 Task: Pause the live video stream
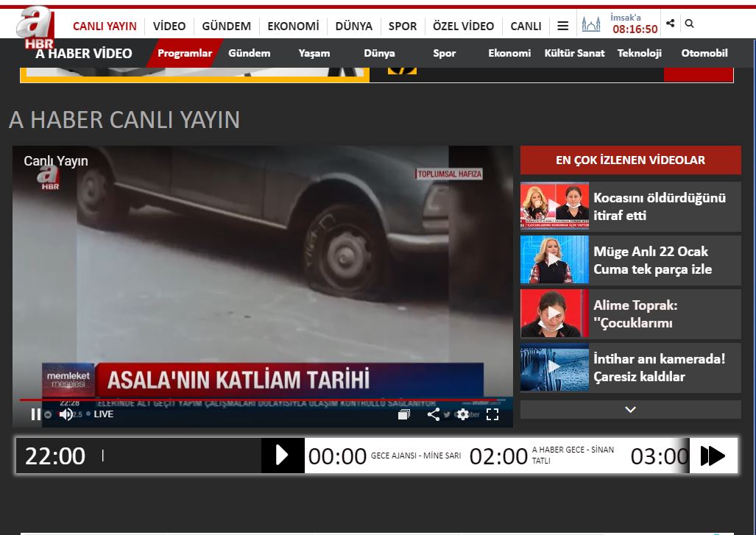[x=35, y=414]
